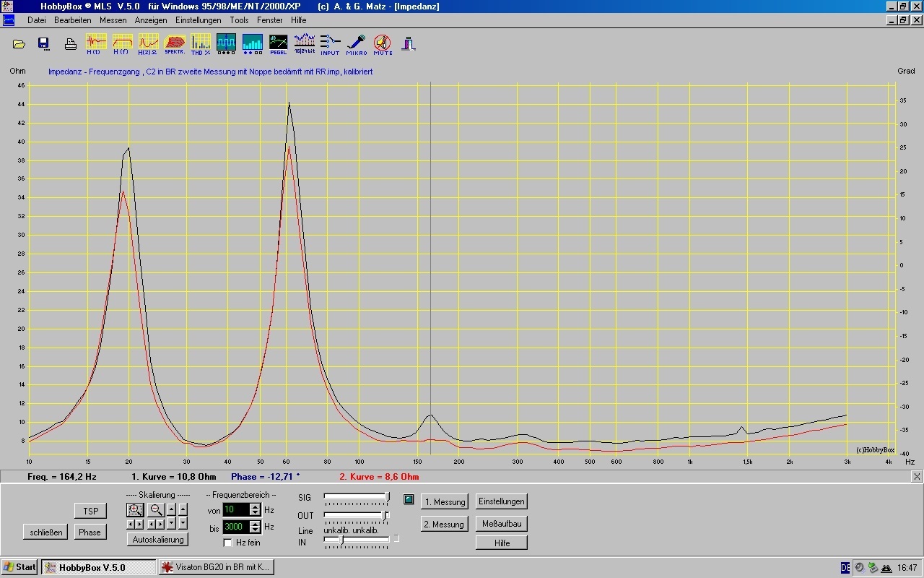
Task: Click the INPUT selector icon
Action: click(x=330, y=43)
